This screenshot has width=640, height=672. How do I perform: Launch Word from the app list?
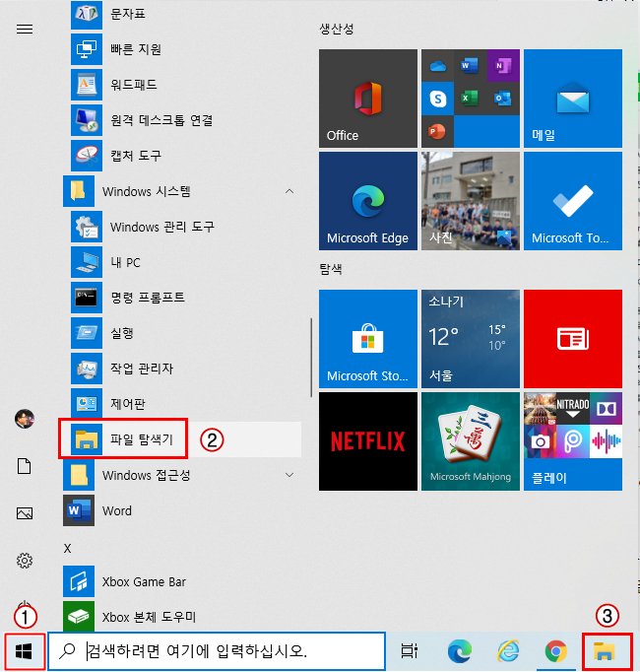(x=182, y=510)
